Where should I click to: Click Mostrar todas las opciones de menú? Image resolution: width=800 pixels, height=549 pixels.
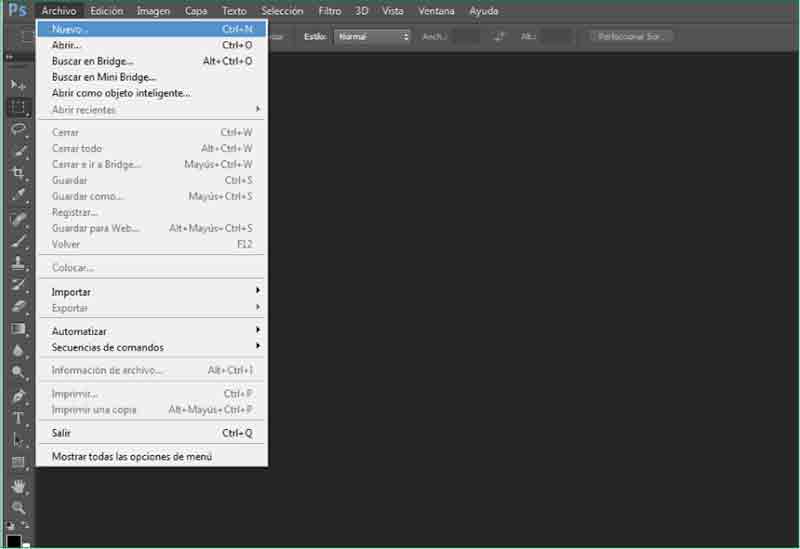coord(132,456)
